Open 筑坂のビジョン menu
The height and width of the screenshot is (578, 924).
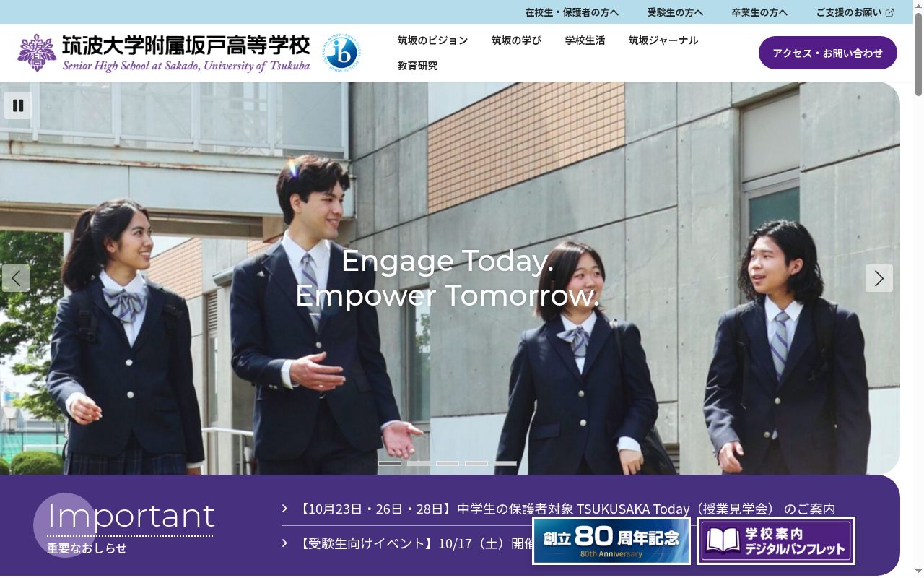pos(432,40)
